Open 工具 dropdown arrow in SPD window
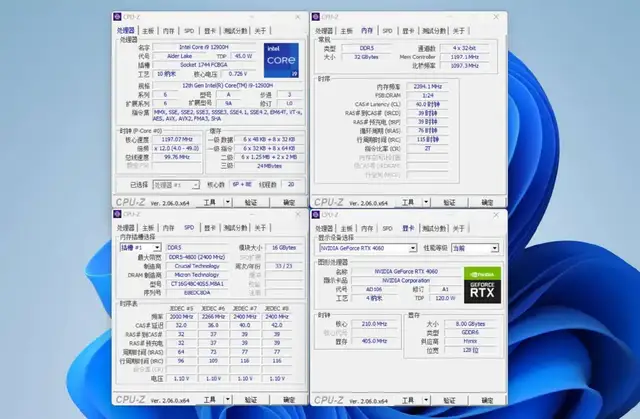The image size is (640, 419). click(x=228, y=400)
